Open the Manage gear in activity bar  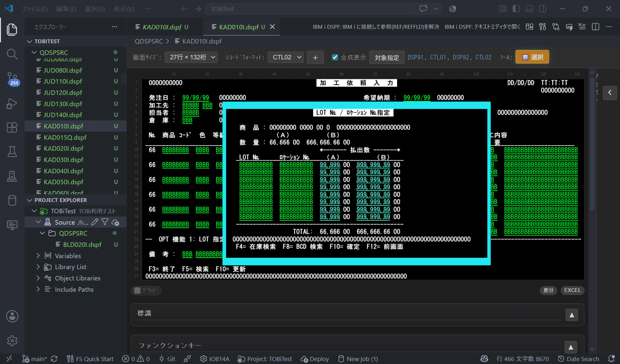[x=12, y=340]
